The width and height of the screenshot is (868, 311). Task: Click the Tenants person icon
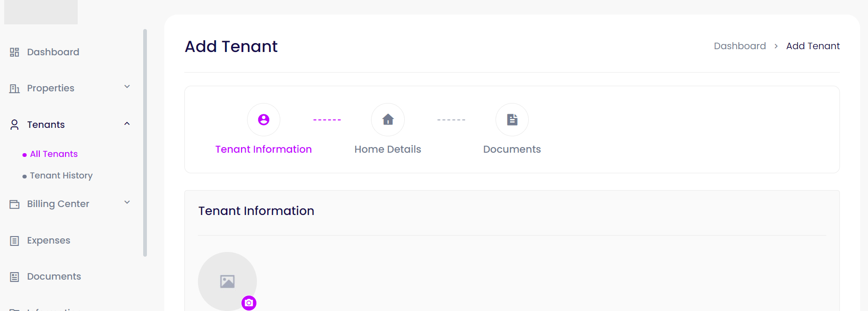[15, 125]
